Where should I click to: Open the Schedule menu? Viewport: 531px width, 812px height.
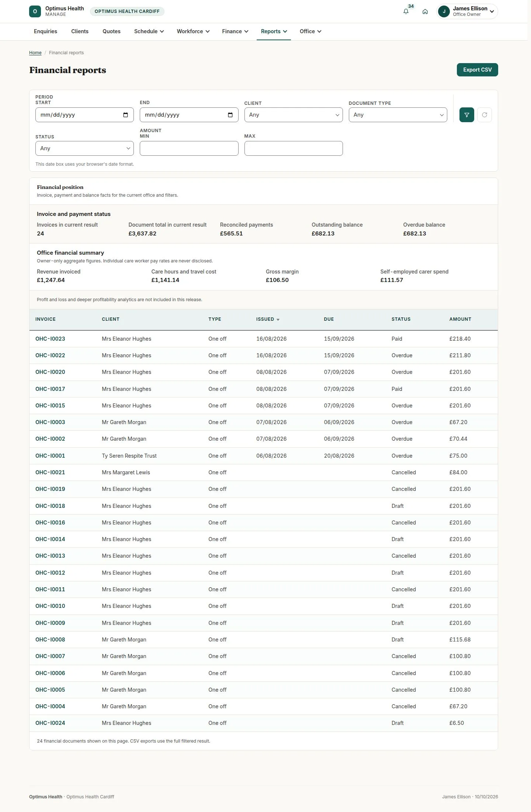[x=149, y=31]
